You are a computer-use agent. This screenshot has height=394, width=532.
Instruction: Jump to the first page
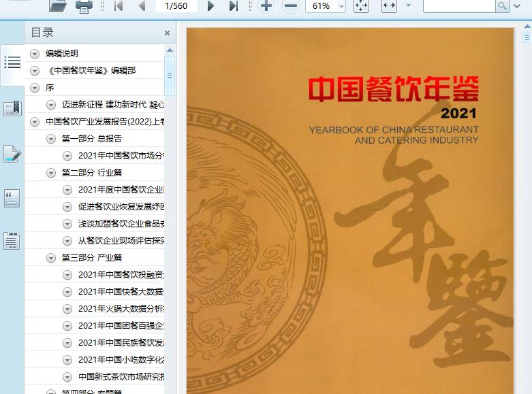click(119, 5)
